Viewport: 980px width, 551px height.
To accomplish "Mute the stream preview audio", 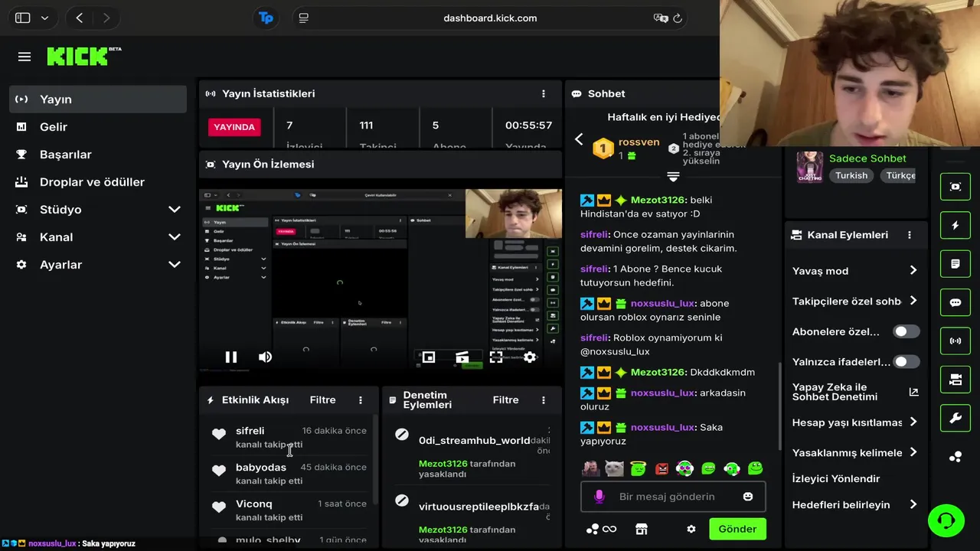I will (x=265, y=357).
